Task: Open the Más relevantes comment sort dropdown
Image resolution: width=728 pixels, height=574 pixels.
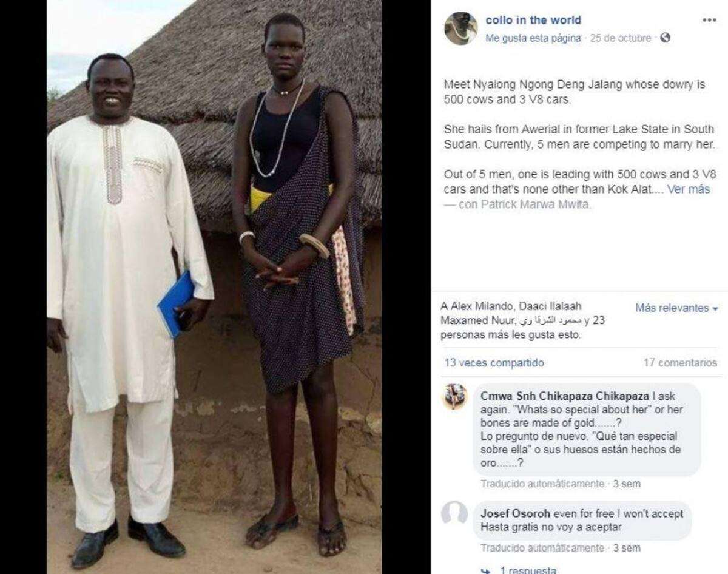Action: pyautogui.click(x=676, y=308)
